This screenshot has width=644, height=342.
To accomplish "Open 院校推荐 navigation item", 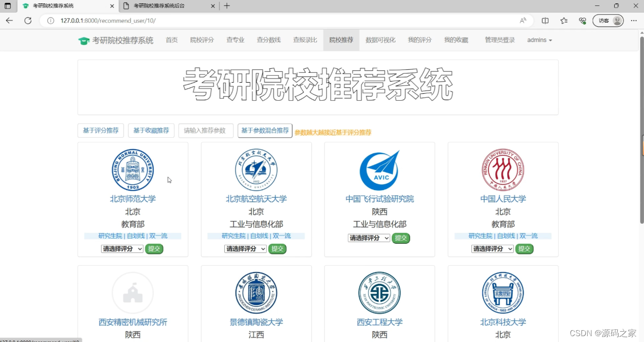I will point(341,40).
